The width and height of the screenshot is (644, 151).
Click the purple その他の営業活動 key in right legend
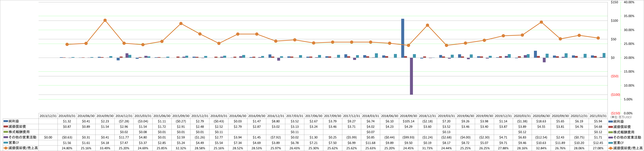coord(611,137)
